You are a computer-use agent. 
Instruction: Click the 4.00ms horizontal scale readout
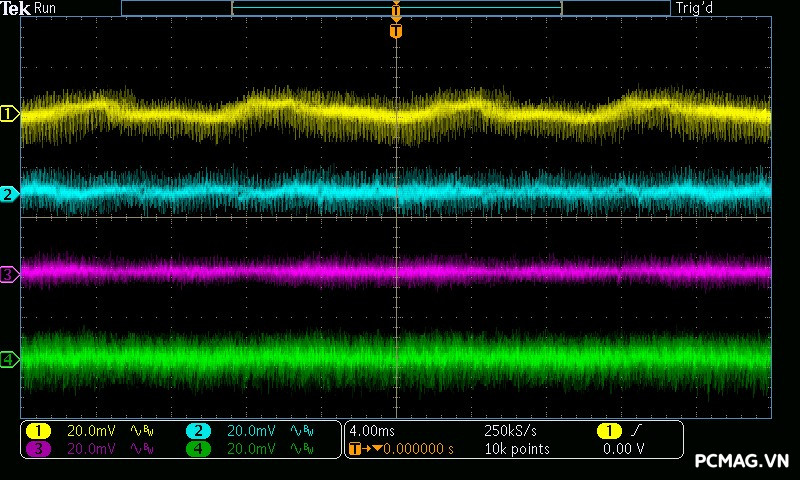point(372,431)
